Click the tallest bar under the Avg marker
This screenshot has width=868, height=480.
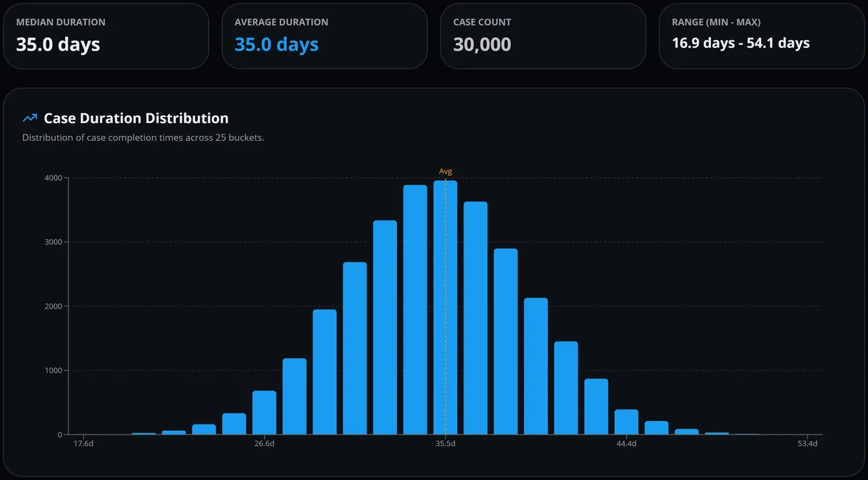[x=446, y=307]
